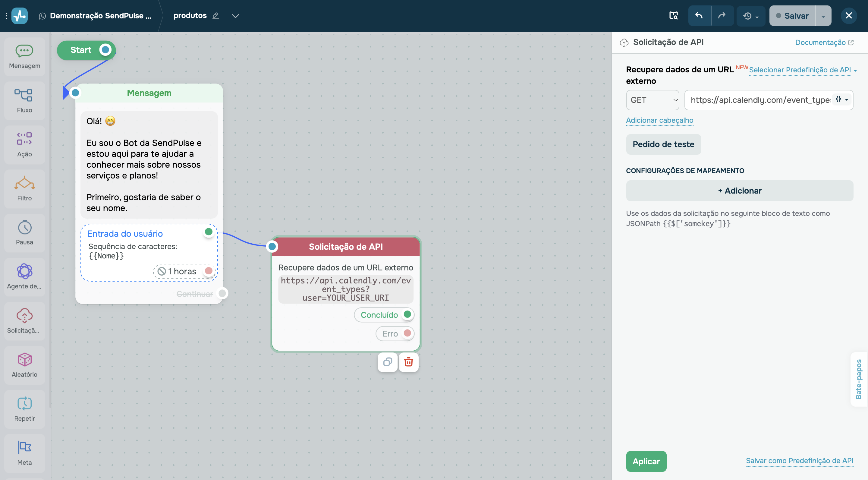This screenshot has width=868, height=480.
Task: Add the Agente de IA block
Action: pyautogui.click(x=25, y=277)
